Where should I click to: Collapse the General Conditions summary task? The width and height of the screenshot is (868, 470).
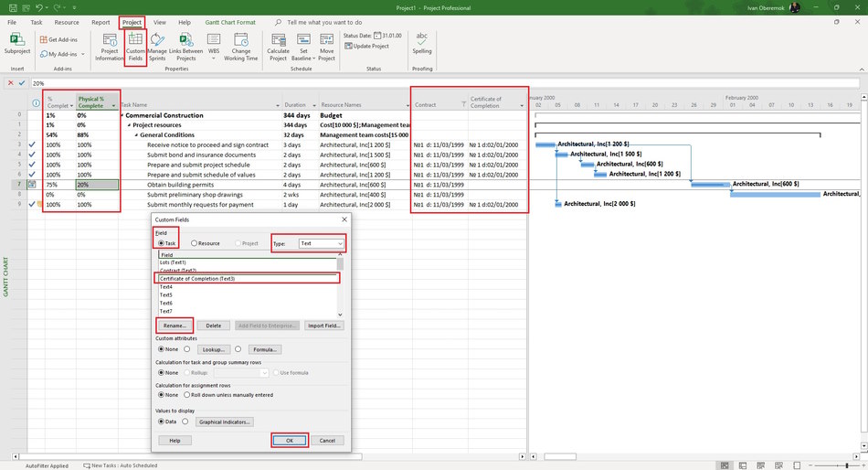[x=136, y=134]
